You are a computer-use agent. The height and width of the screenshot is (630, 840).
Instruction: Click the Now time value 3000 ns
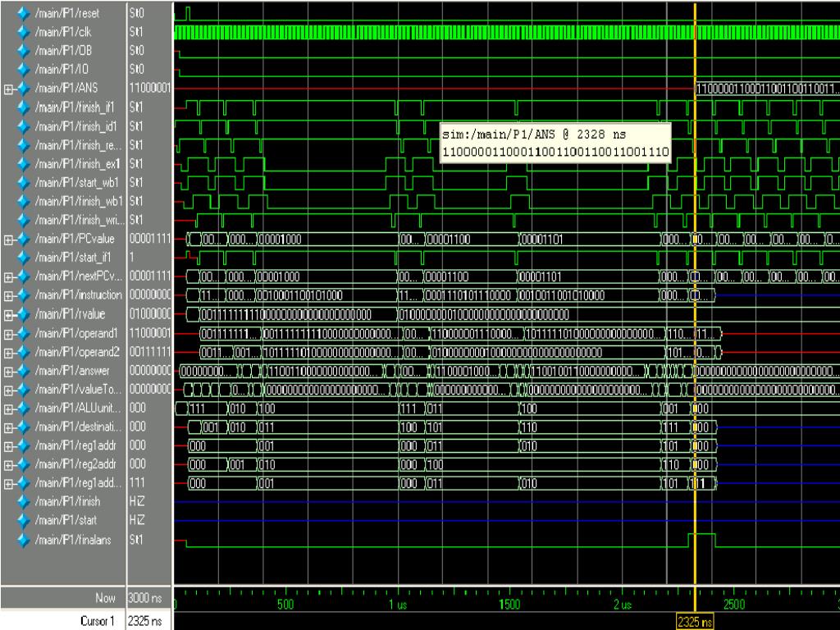pos(144,597)
